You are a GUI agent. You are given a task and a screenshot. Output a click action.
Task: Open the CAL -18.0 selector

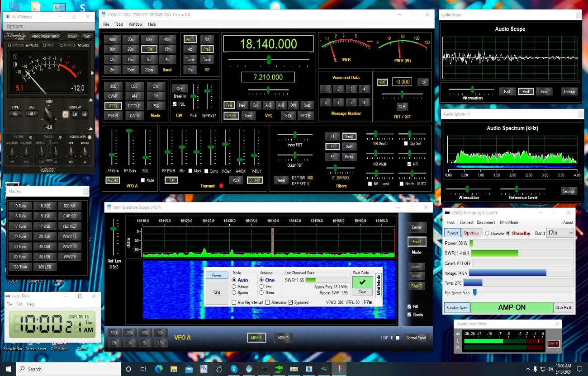click(32, 114)
